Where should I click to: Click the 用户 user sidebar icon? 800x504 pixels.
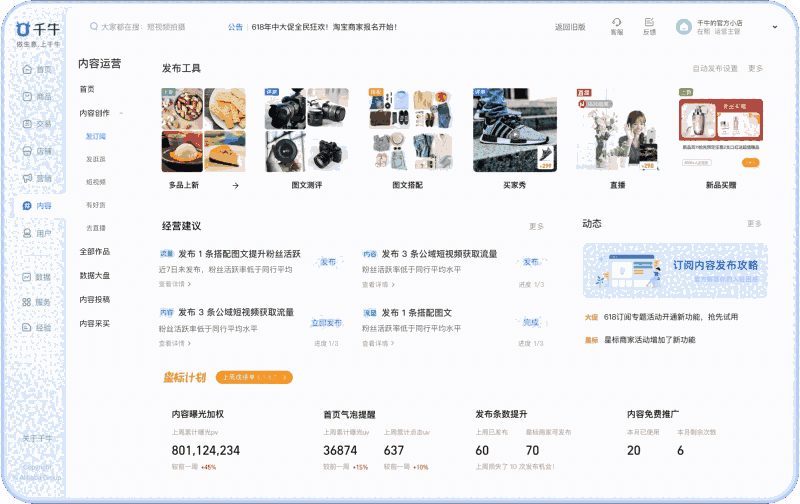pos(27,233)
